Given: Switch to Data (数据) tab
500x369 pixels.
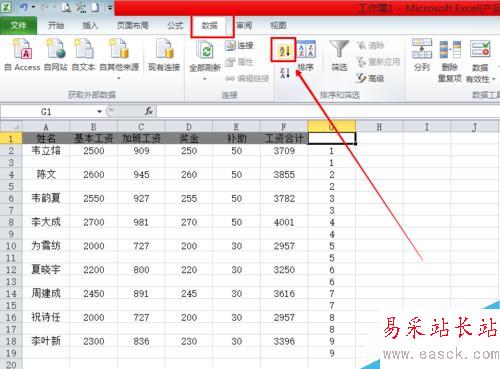Looking at the screenshot, I should [x=210, y=25].
